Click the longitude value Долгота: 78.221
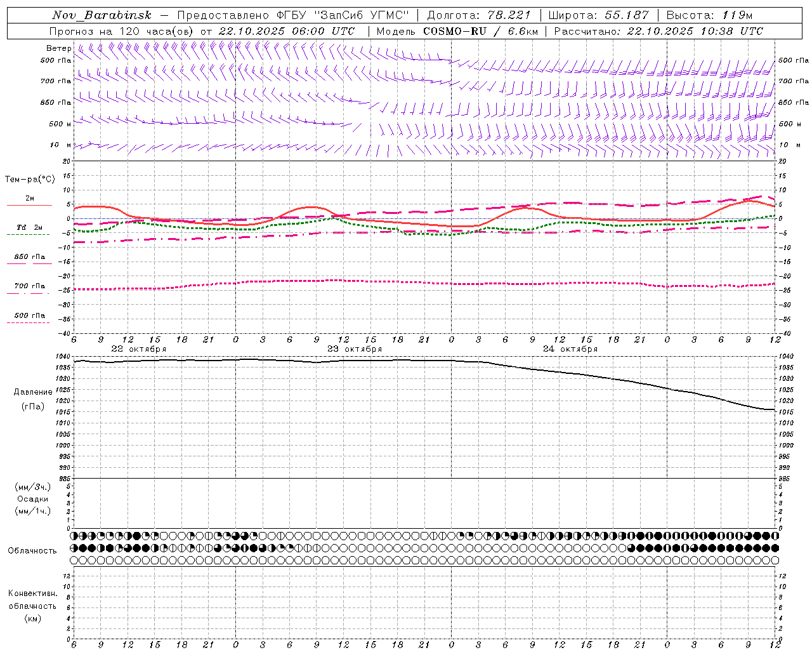Screen dimensions: 812x650 point(479,15)
